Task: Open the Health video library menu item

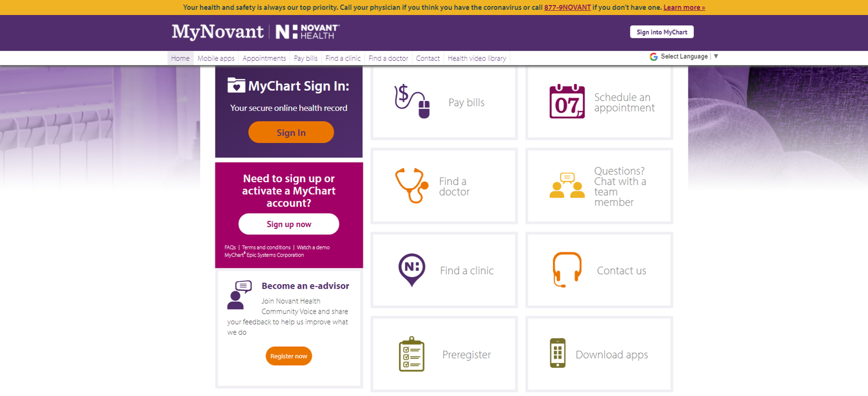Action: (x=477, y=58)
